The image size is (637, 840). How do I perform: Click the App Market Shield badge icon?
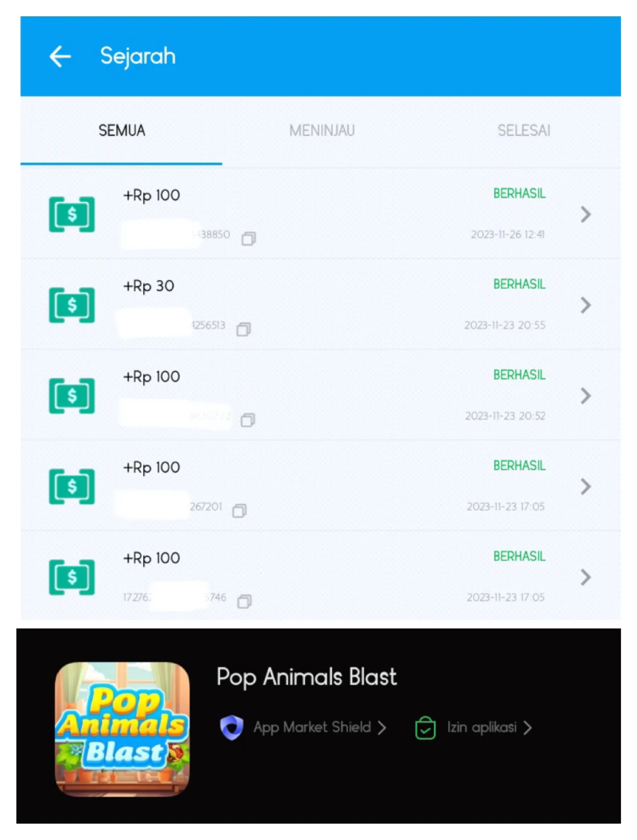click(232, 727)
